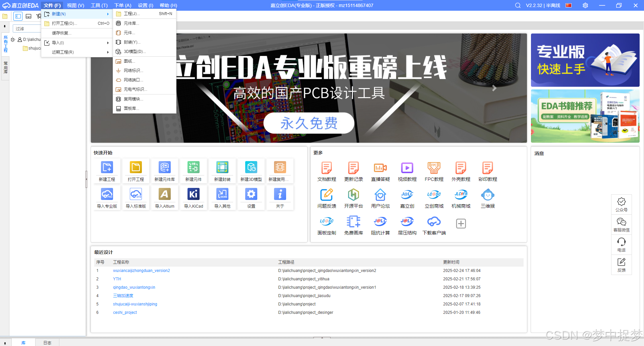This screenshot has width=644, height=346.
Task: Toggle the left panel layout button
Action: (x=18, y=16)
